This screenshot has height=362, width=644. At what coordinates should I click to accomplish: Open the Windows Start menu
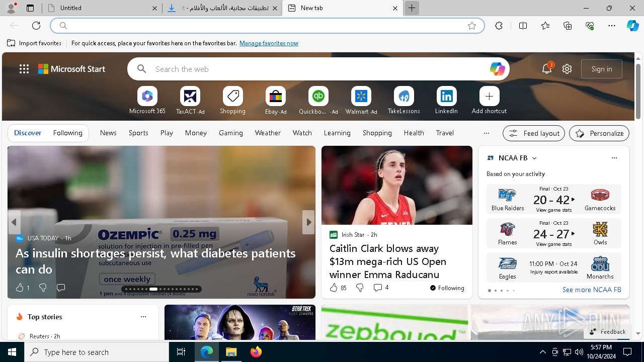(12, 352)
